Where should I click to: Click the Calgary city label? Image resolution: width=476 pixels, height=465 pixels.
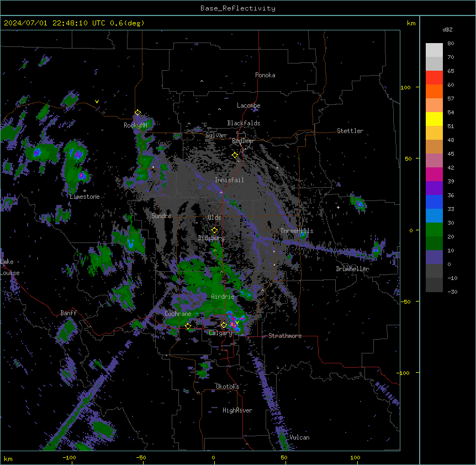click(220, 333)
